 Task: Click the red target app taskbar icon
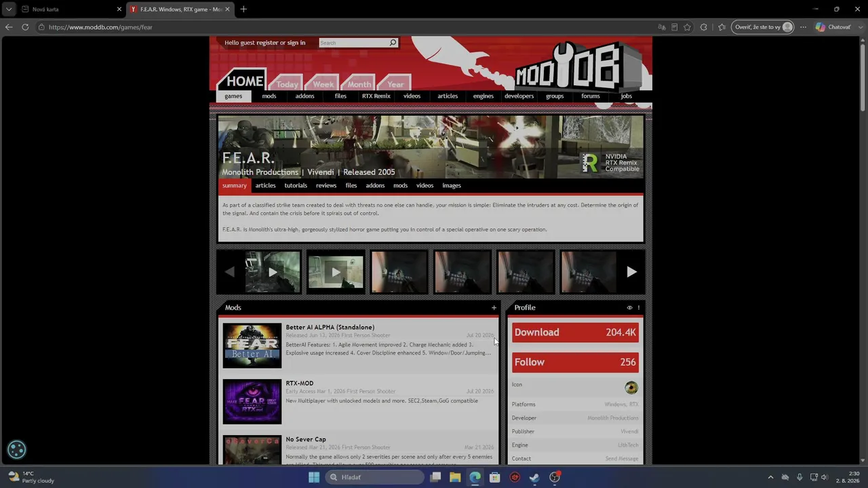pyautogui.click(x=515, y=477)
